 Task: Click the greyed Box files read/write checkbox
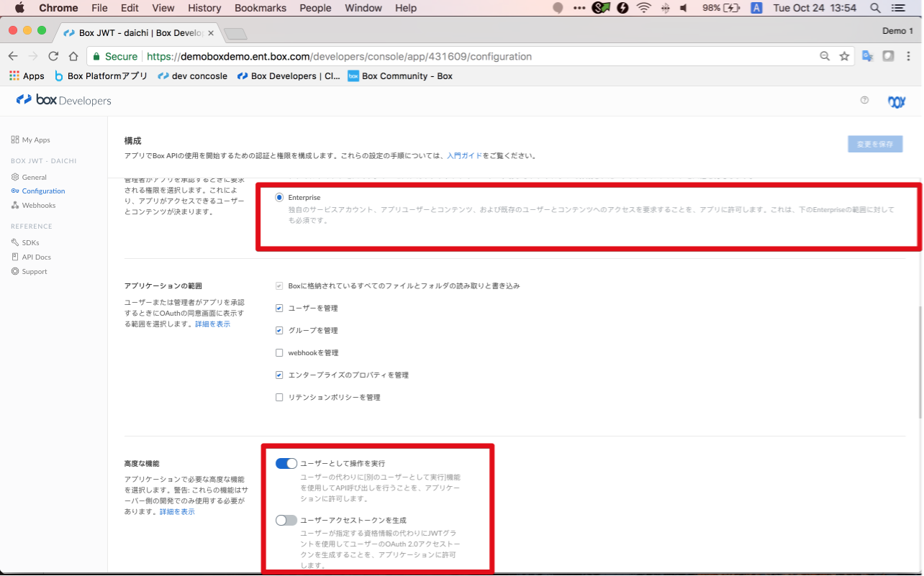coord(279,285)
